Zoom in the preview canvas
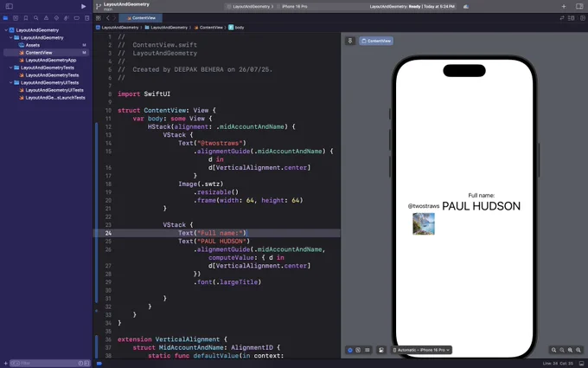The width and height of the screenshot is (588, 368). (578, 350)
